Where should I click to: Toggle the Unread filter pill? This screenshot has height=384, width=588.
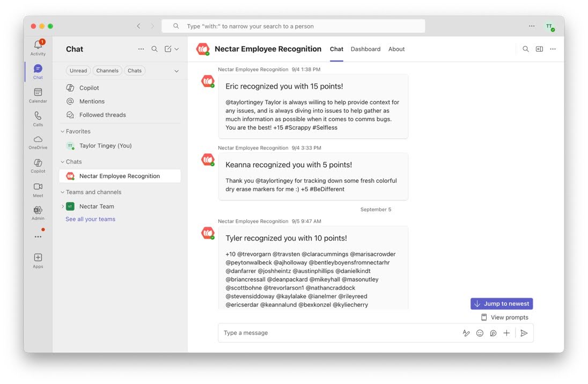tap(78, 70)
